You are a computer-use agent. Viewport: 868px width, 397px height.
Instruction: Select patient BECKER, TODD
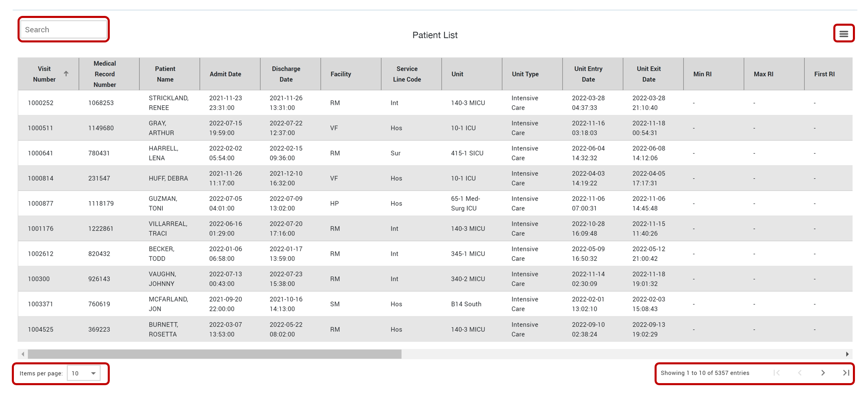(161, 254)
